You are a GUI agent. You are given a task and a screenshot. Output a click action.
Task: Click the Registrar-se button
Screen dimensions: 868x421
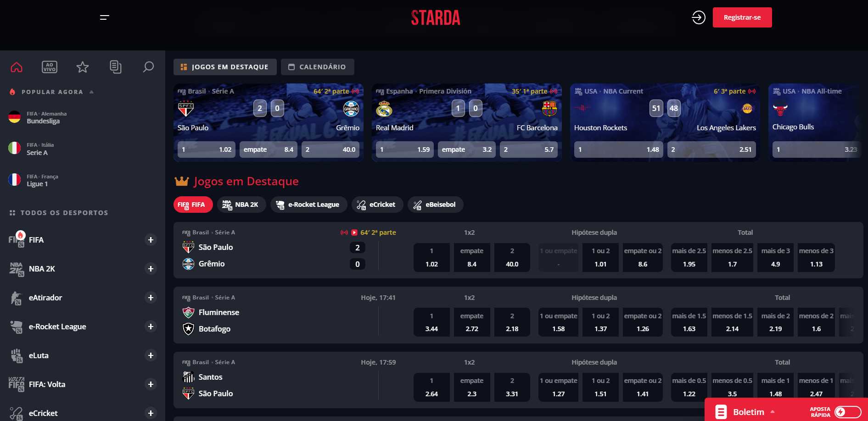742,17
